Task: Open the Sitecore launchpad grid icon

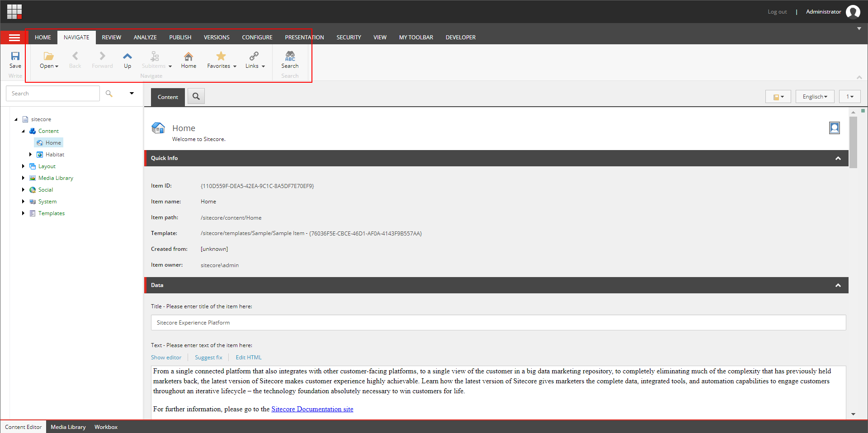Action: 14,12
